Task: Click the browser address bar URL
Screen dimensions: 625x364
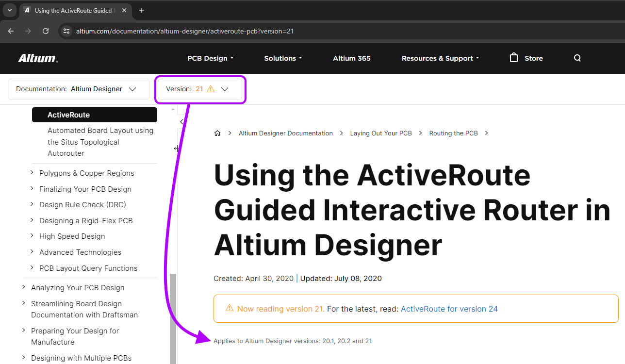Action: click(x=185, y=31)
